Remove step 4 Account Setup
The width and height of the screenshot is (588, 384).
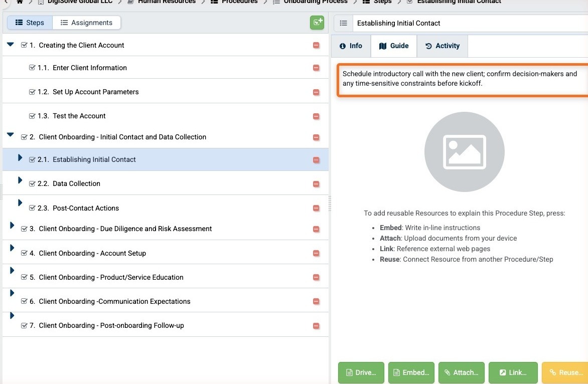coord(316,253)
